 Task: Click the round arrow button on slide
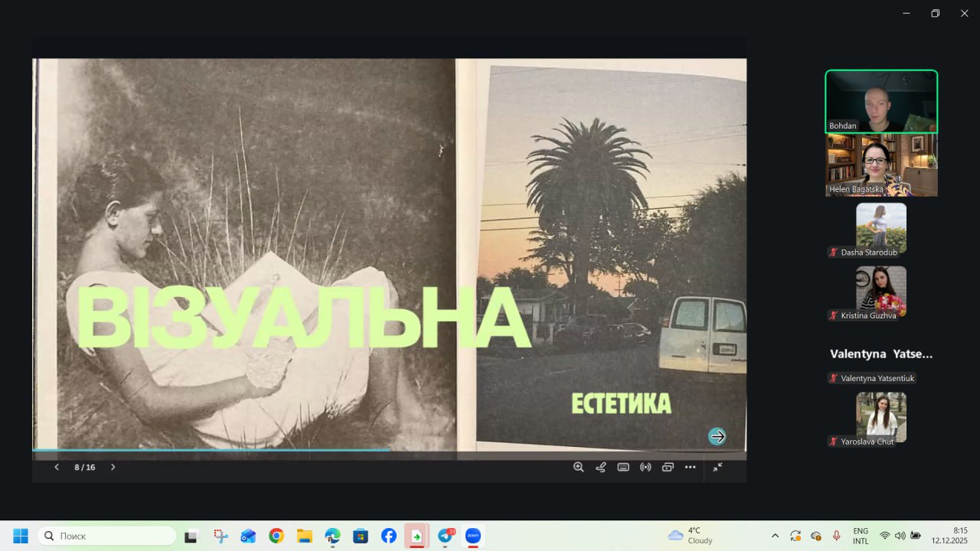pos(717,436)
